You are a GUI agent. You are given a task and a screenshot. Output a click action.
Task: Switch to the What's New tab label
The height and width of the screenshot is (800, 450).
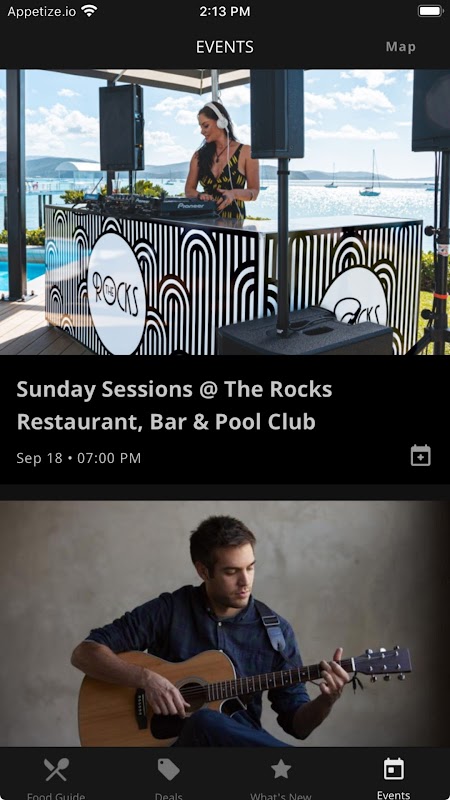point(281,795)
